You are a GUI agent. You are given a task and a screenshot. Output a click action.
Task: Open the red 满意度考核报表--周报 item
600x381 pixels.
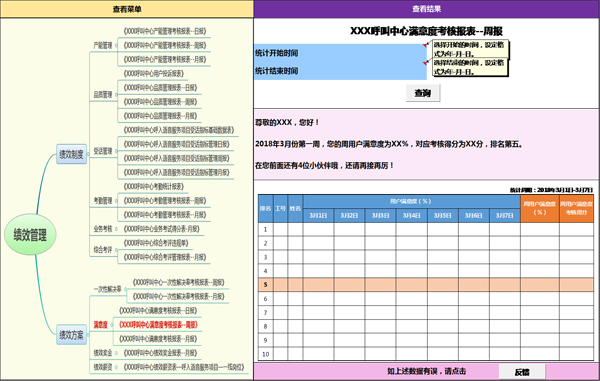click(x=158, y=324)
